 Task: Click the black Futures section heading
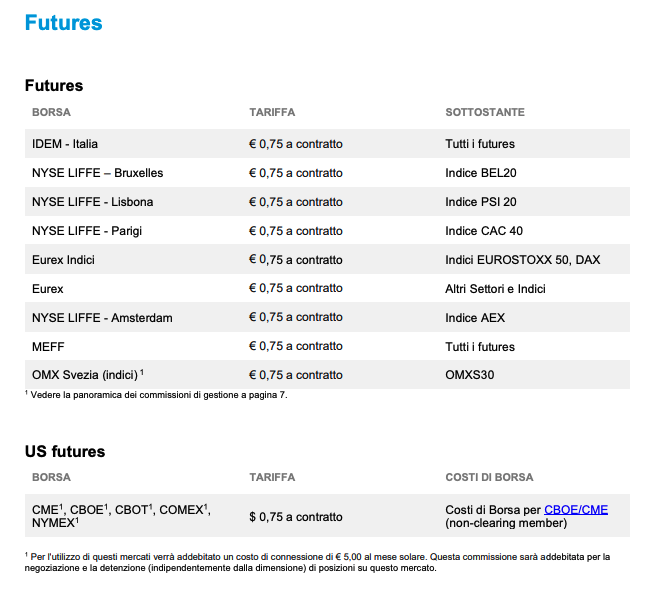tap(54, 85)
